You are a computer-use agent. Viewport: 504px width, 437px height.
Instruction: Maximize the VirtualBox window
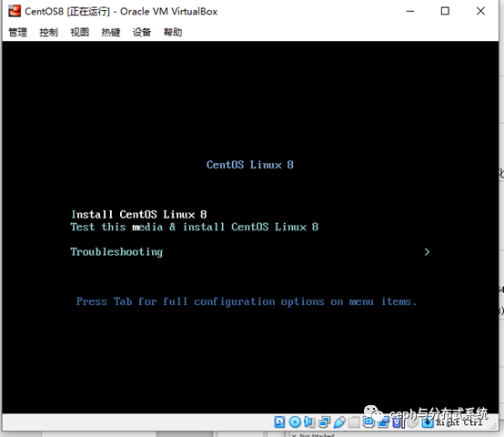445,11
